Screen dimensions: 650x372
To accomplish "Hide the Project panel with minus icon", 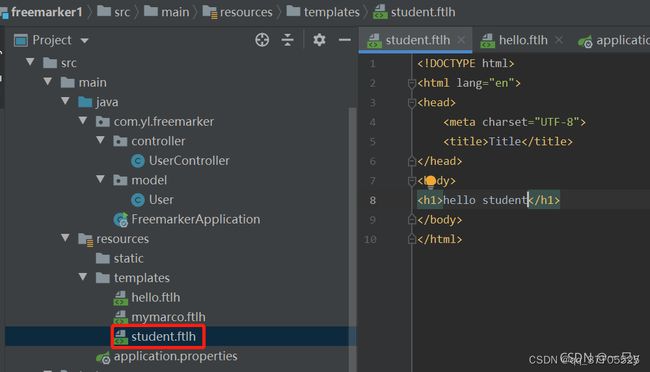I will pos(344,40).
